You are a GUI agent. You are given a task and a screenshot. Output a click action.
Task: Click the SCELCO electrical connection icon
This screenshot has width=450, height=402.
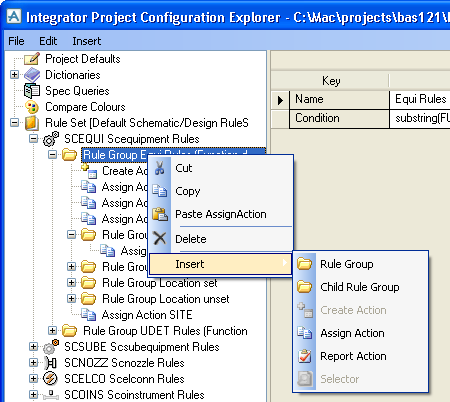point(51,379)
